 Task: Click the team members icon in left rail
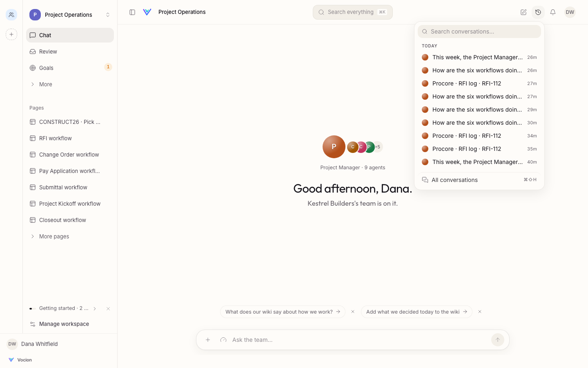coord(11,15)
